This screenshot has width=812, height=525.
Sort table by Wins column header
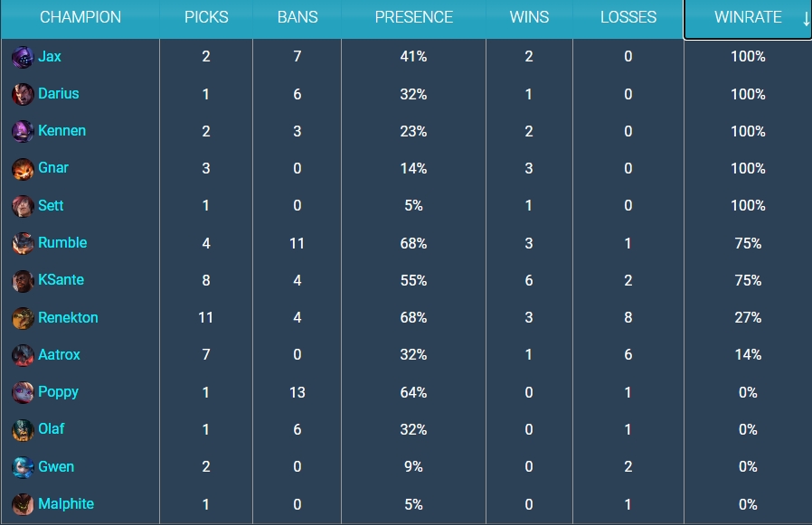(529, 18)
